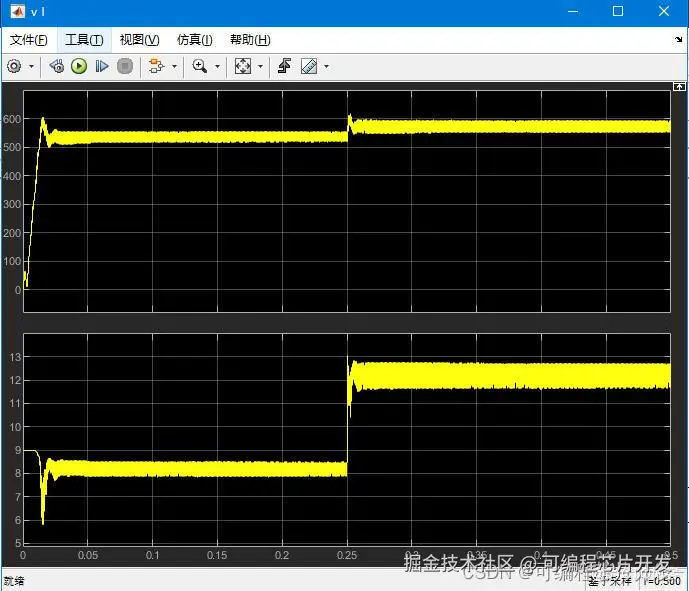Click the step back simulation icon
This screenshot has width=689, height=591.
pyautogui.click(x=57, y=66)
